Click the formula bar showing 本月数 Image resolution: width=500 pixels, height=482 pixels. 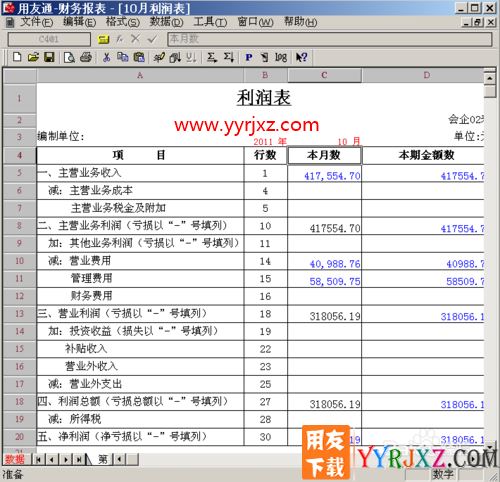click(329, 39)
